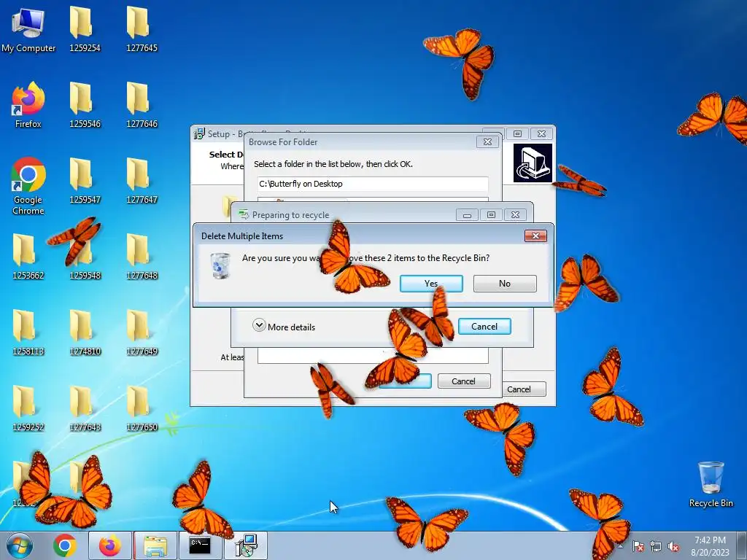
Task: Select folder 1259546 on desktop
Action: pyautogui.click(x=85, y=106)
